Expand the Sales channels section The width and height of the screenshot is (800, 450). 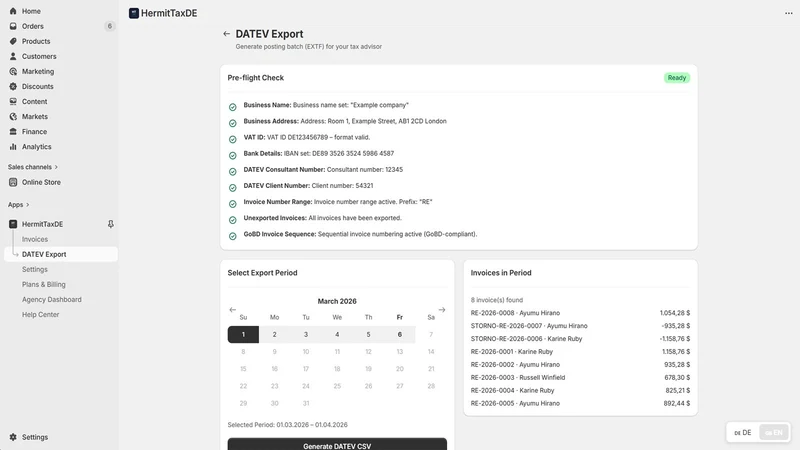(33, 167)
